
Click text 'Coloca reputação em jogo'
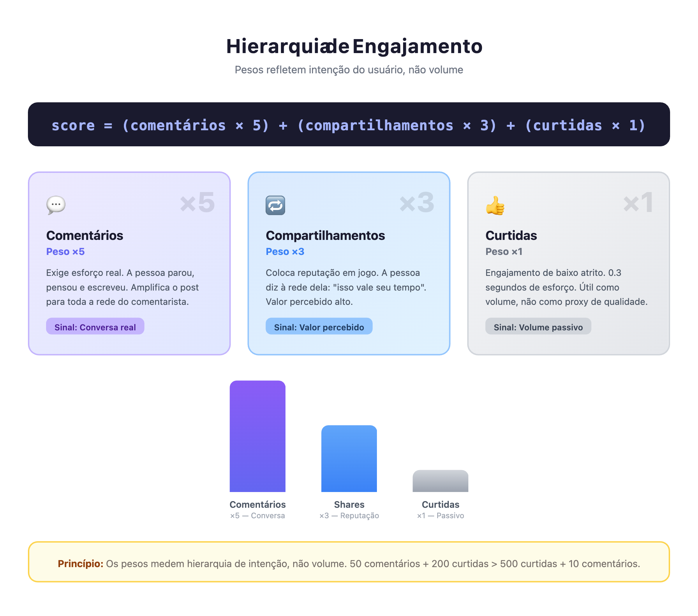click(322, 273)
